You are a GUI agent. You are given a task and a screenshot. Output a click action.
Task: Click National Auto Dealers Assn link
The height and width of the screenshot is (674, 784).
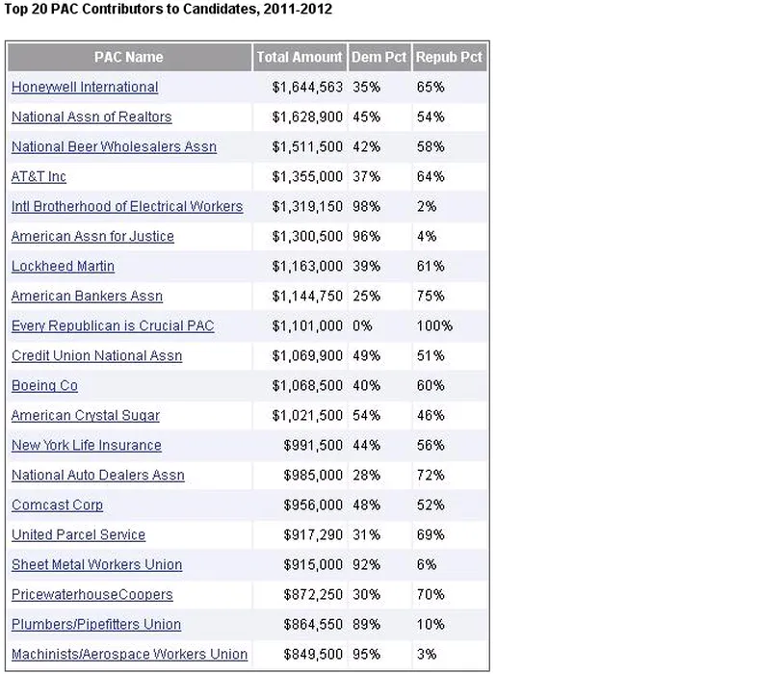97,476
